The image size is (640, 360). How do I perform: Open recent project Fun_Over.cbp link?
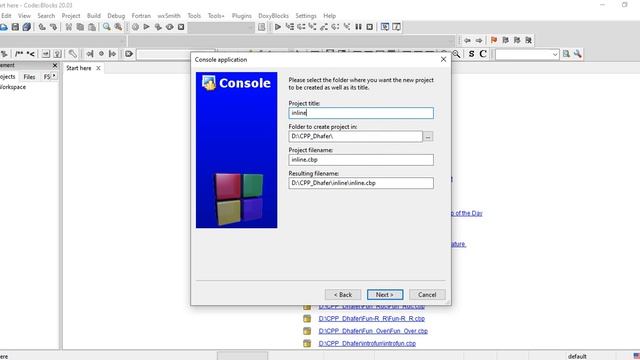click(x=373, y=331)
